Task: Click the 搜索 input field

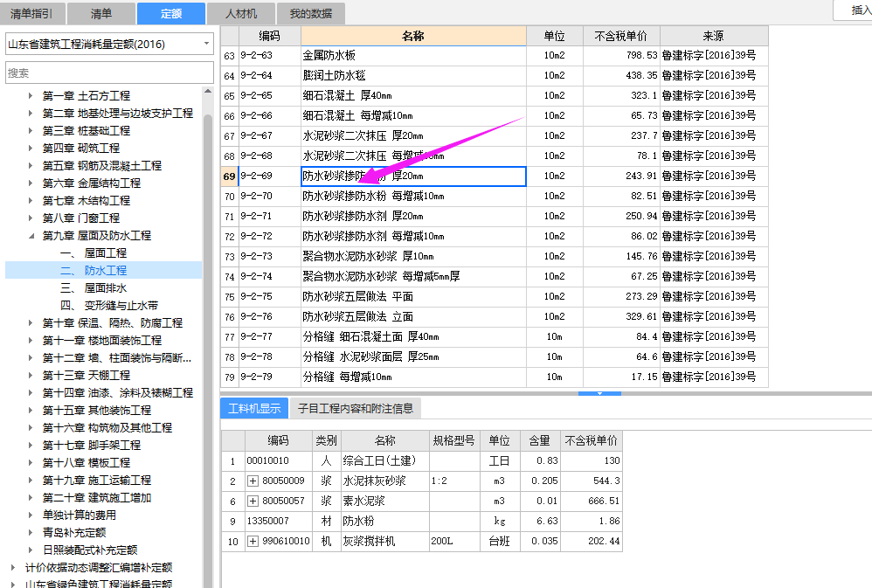Action: click(x=109, y=73)
